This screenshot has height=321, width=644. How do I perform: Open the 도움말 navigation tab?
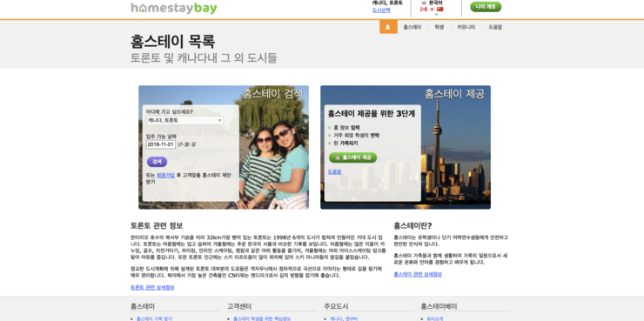tap(495, 27)
